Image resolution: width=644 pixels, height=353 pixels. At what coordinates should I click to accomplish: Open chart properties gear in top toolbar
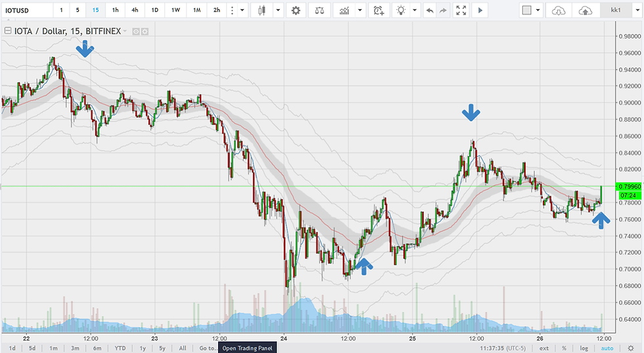tap(296, 11)
